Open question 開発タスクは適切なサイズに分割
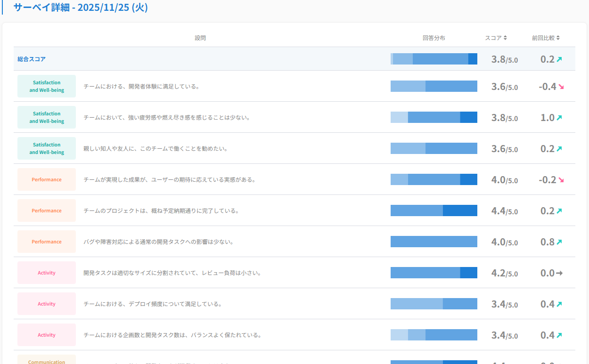The width and height of the screenshot is (589, 364). tap(172, 273)
